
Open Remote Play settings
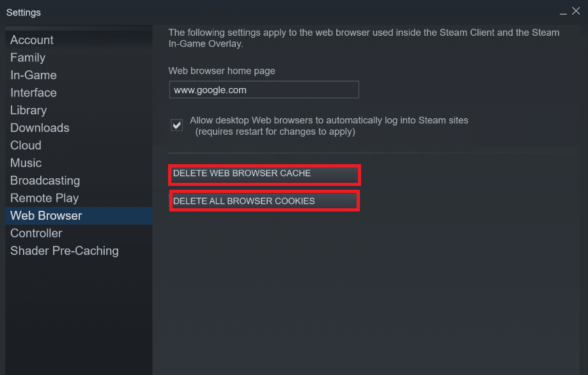coord(44,198)
